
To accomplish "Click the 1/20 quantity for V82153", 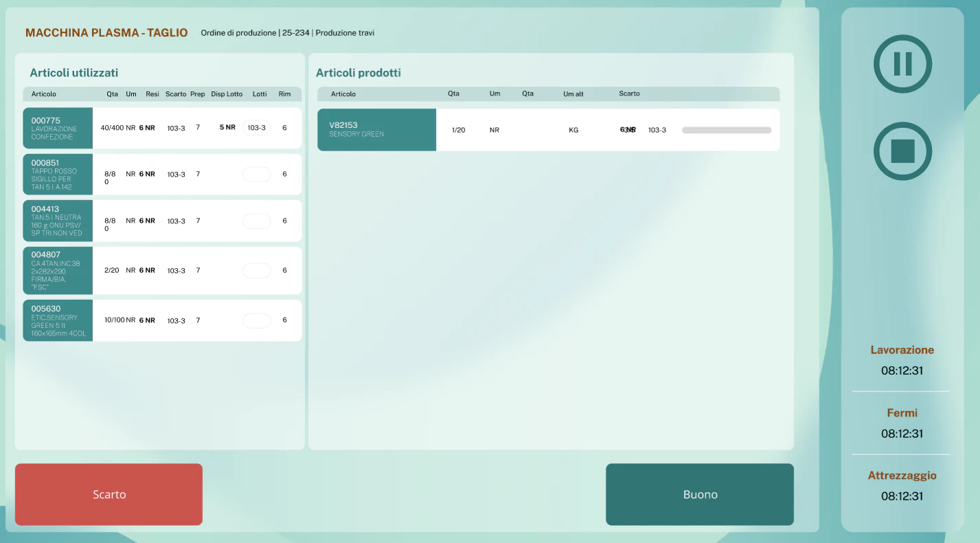I will [x=458, y=130].
